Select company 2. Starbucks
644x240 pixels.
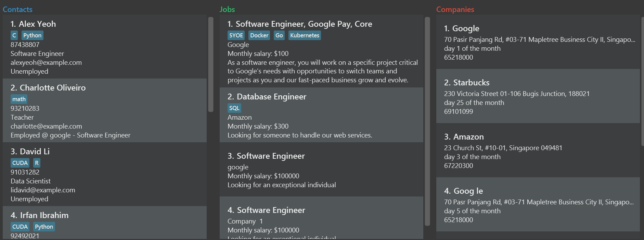(x=538, y=96)
